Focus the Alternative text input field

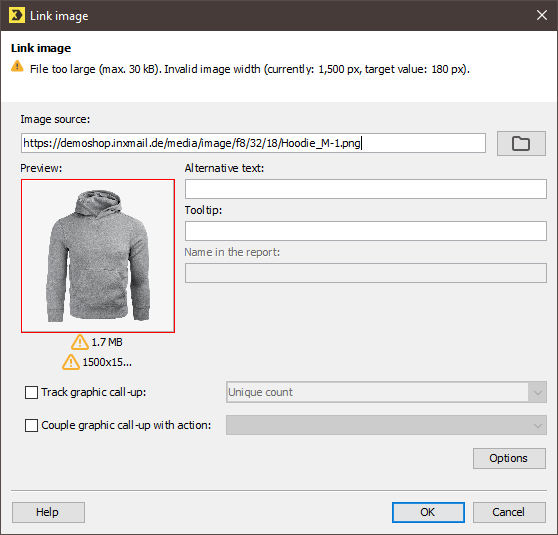click(x=365, y=189)
